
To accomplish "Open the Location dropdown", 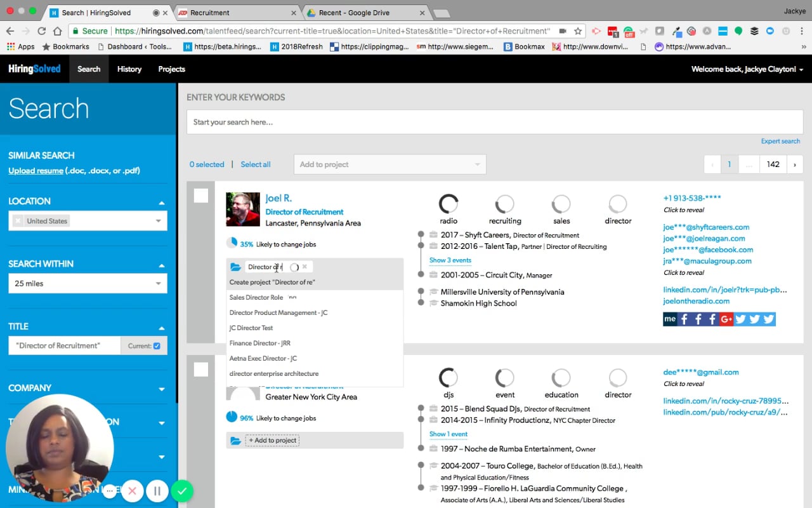I will click(158, 221).
